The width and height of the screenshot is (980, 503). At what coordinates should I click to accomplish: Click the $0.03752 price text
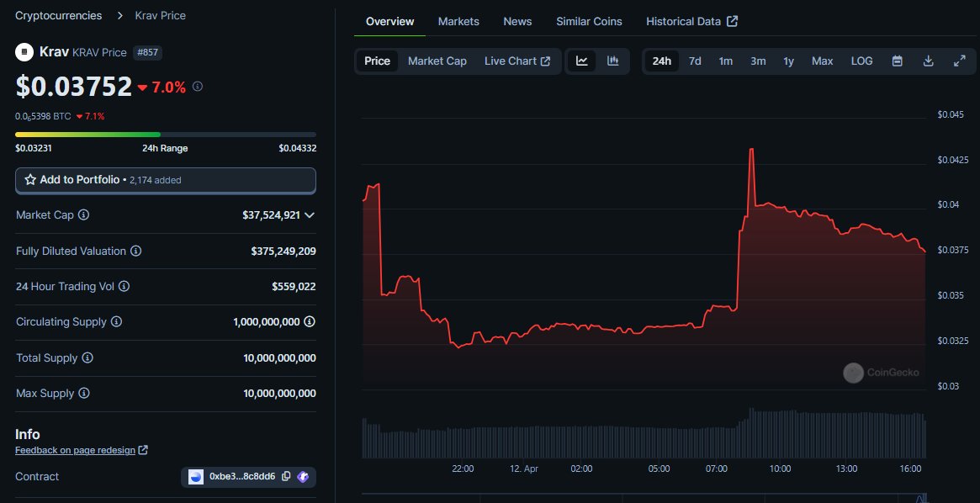[x=74, y=87]
